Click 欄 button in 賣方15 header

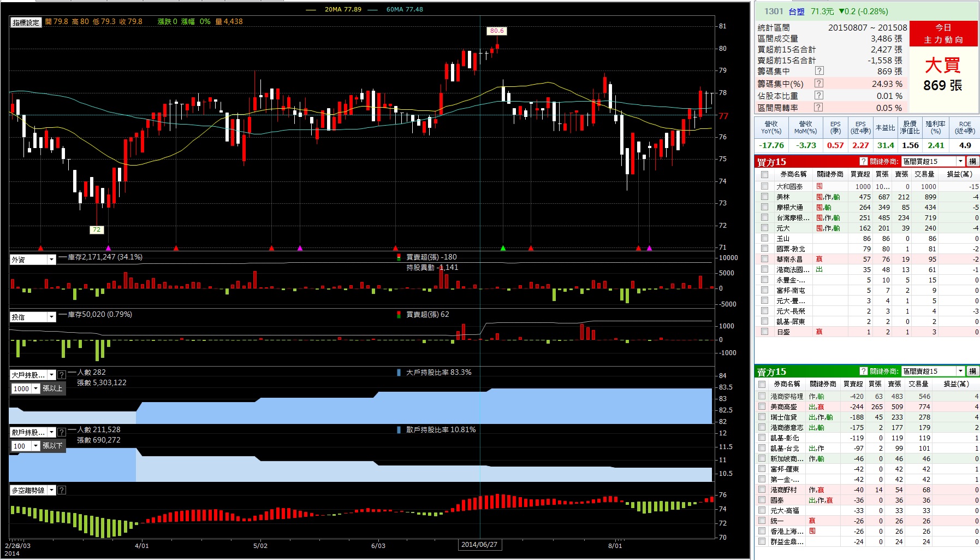click(x=972, y=371)
